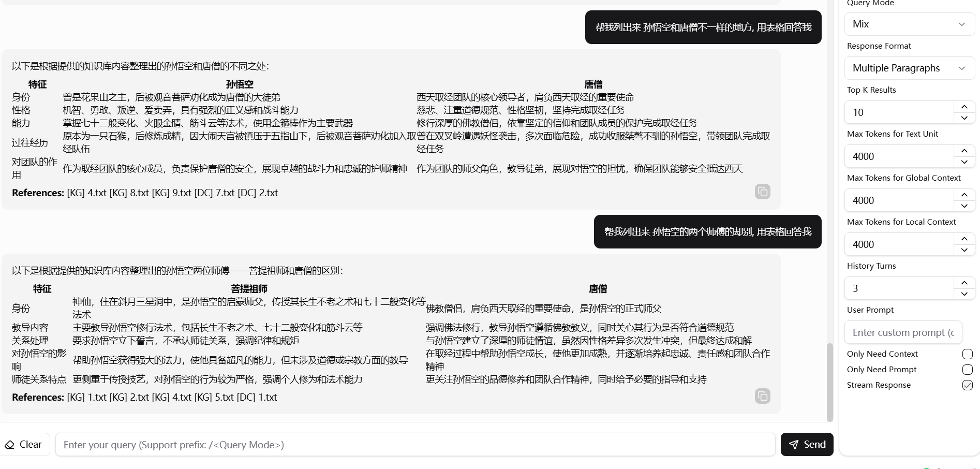Increase History Turns with up arrow

pyautogui.click(x=964, y=282)
